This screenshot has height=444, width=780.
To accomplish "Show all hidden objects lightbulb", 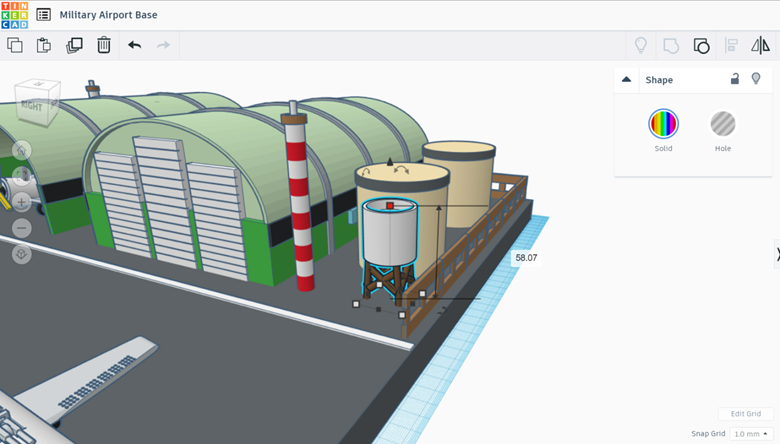I will pos(641,46).
